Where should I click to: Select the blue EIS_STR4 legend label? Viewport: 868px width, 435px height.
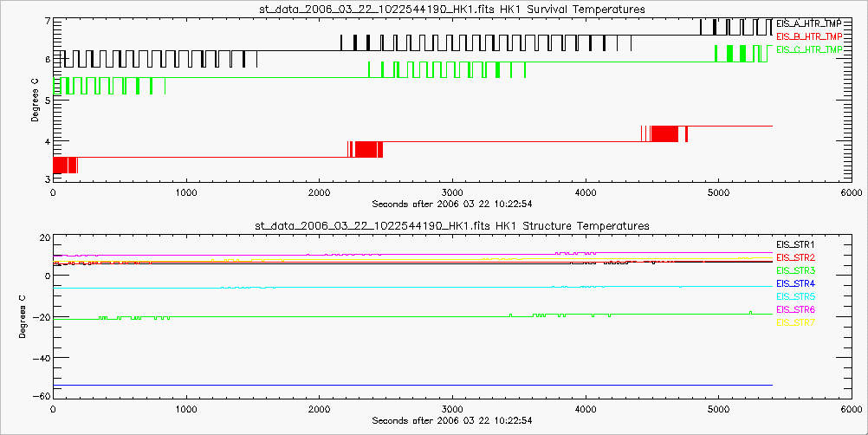coord(796,283)
